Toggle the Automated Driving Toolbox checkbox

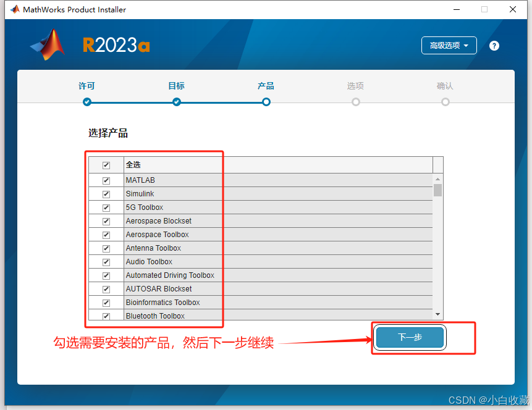click(106, 275)
